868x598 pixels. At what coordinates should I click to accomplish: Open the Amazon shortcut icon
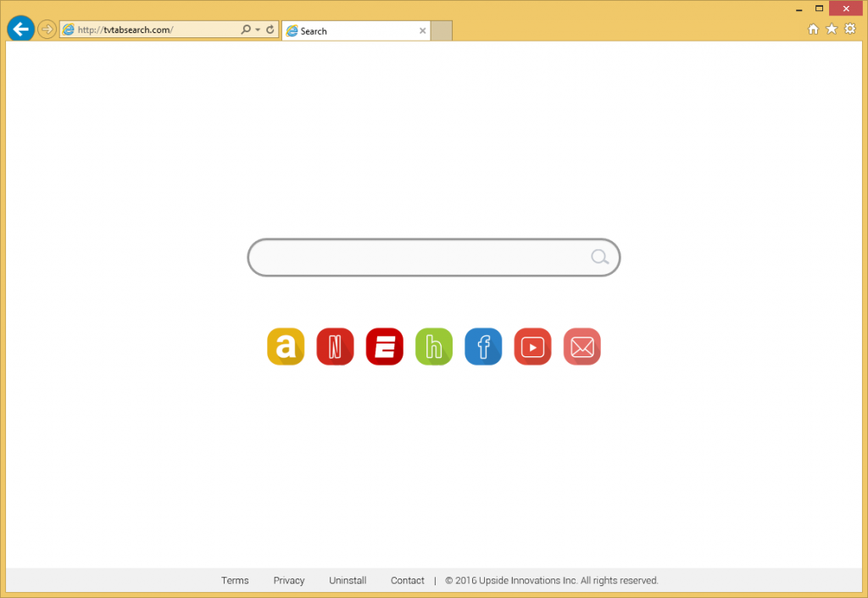(x=286, y=347)
